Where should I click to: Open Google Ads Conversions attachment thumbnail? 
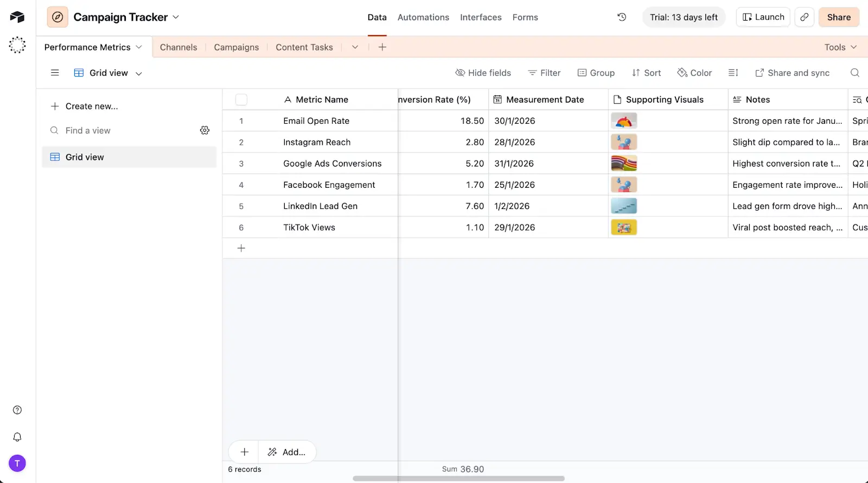[x=624, y=163]
